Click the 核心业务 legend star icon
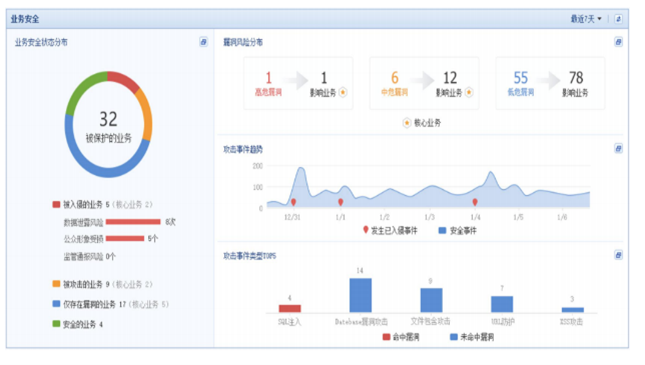 click(x=406, y=123)
